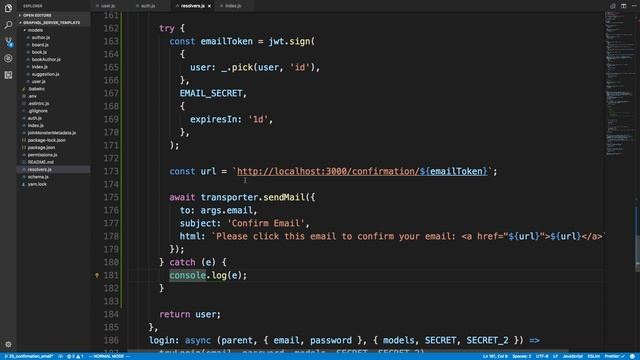Click the ESLint status bar item
This screenshot has height=360, width=640.
click(x=593, y=356)
